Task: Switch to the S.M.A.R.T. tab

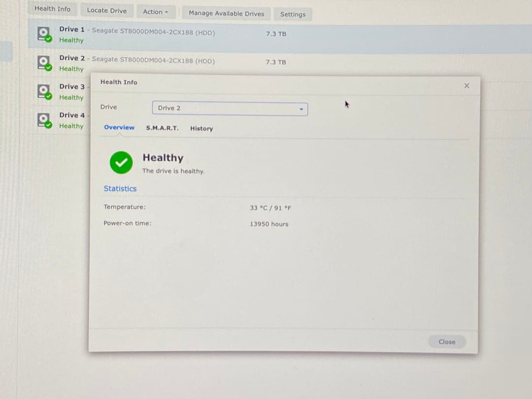Action: (162, 129)
